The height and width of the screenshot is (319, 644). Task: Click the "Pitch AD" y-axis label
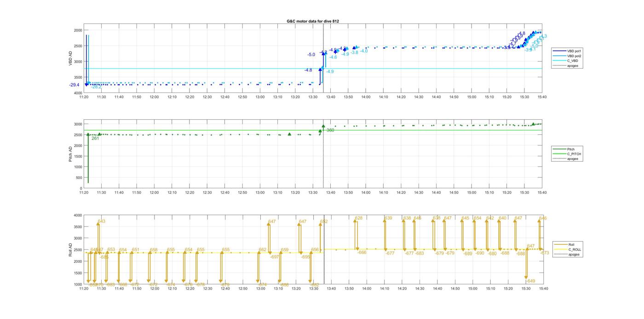click(x=70, y=154)
